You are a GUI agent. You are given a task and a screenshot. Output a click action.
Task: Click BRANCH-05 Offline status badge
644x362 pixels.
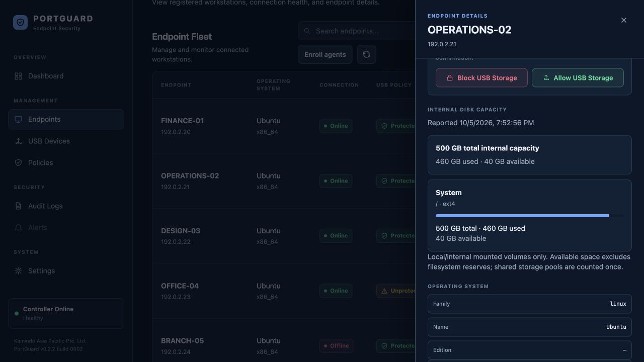336,346
